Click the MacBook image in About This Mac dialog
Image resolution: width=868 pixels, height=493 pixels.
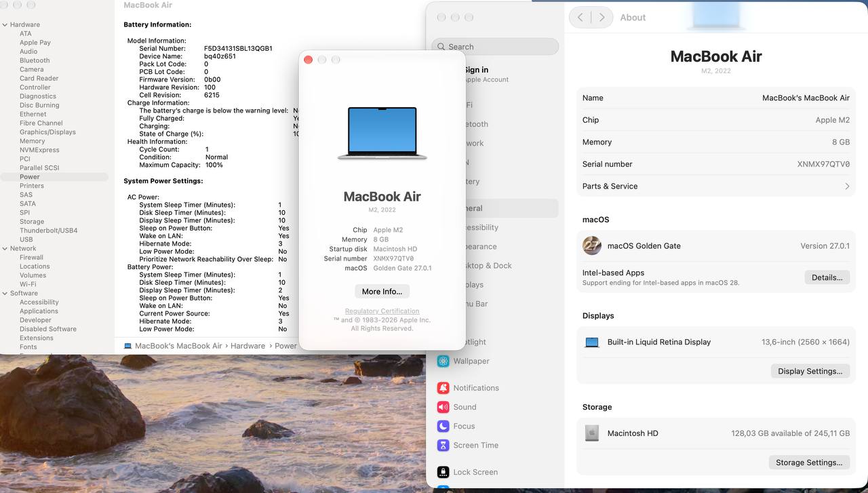(382, 133)
